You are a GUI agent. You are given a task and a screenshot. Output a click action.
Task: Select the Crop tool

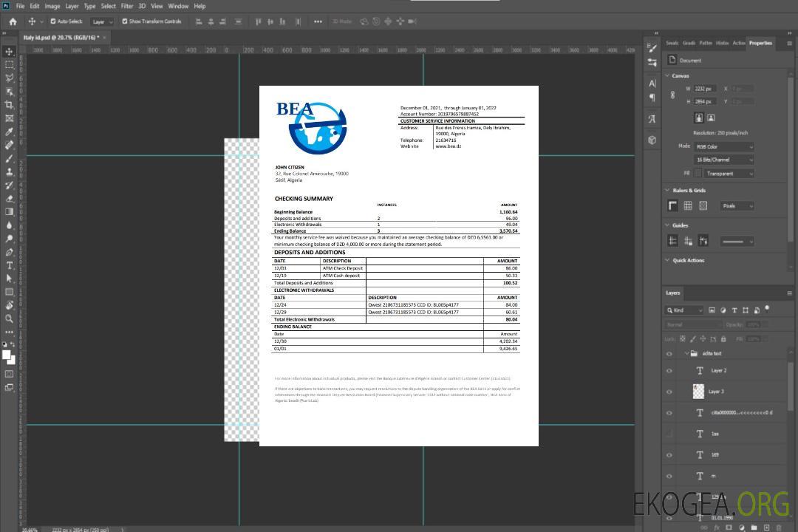(9, 105)
